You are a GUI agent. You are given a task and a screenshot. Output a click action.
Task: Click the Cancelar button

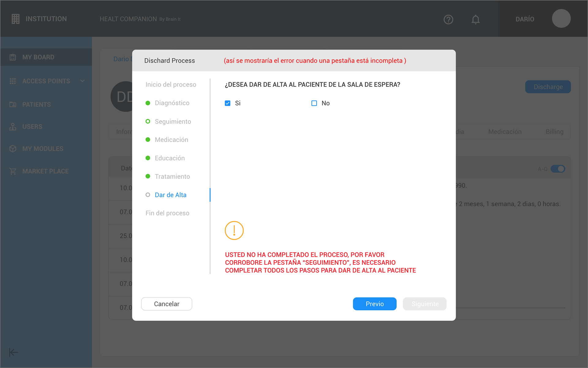[x=167, y=304]
